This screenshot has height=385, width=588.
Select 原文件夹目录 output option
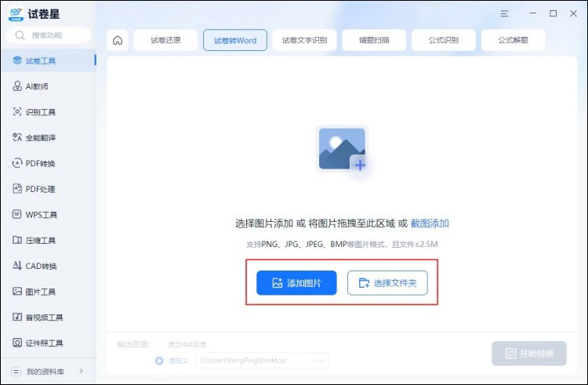point(159,344)
